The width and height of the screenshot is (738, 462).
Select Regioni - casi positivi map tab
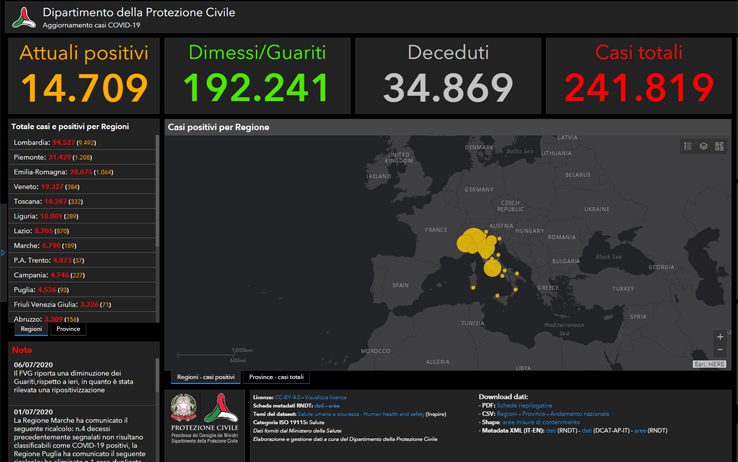(205, 377)
